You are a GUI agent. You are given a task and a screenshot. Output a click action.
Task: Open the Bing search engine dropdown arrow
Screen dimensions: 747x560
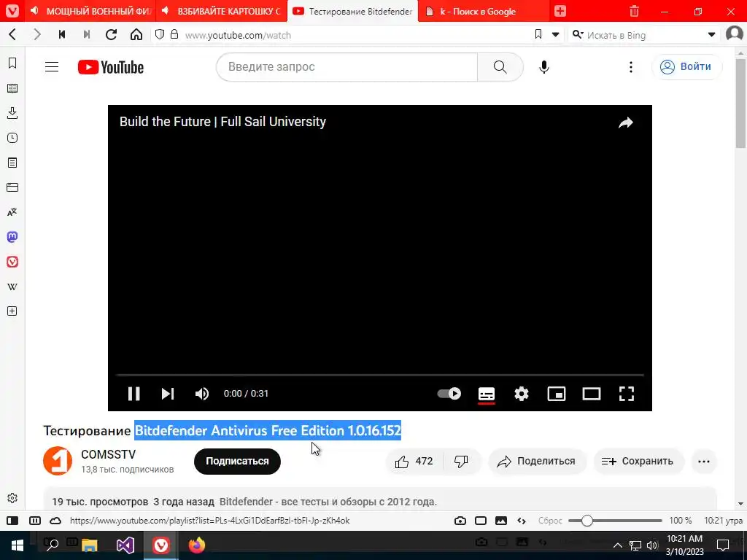[x=711, y=35]
